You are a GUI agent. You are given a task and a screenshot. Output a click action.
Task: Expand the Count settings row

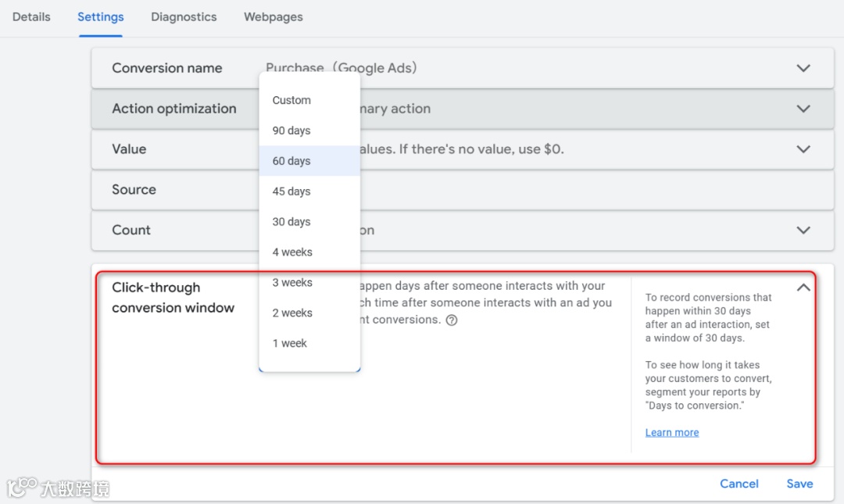click(803, 231)
